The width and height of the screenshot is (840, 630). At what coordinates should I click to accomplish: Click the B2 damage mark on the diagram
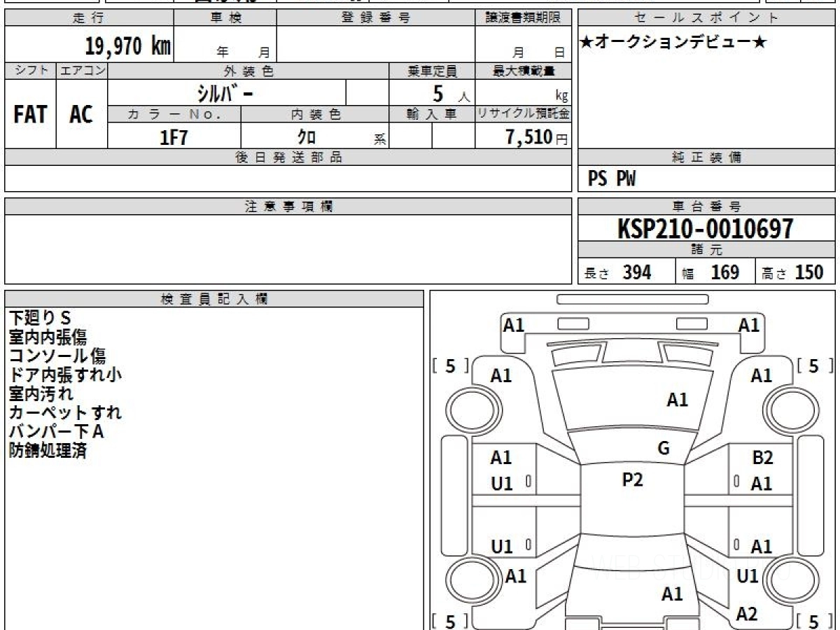tap(762, 458)
